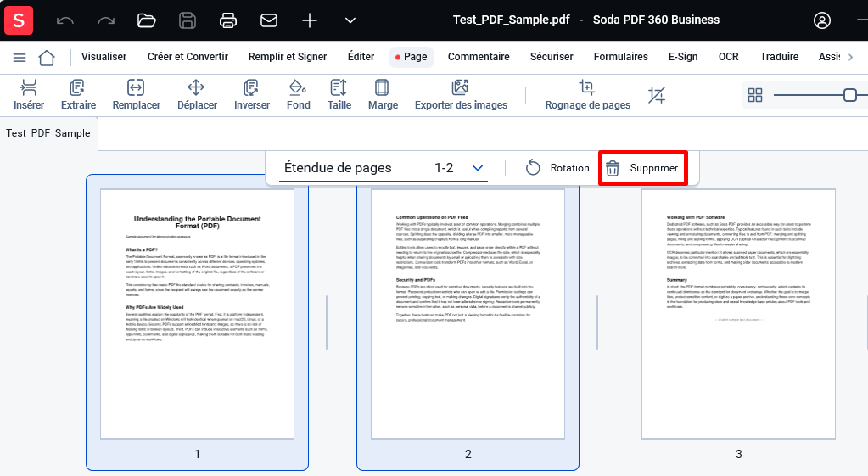Select the Page tab
This screenshot has width=868, height=476.
point(412,57)
